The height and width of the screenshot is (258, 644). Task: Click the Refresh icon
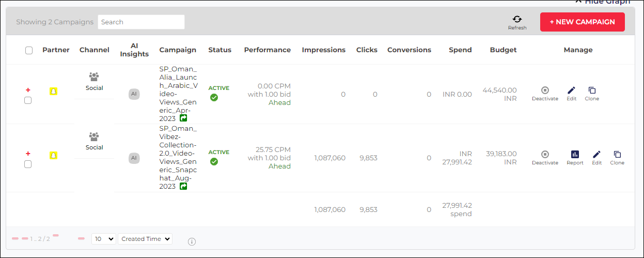tap(517, 19)
